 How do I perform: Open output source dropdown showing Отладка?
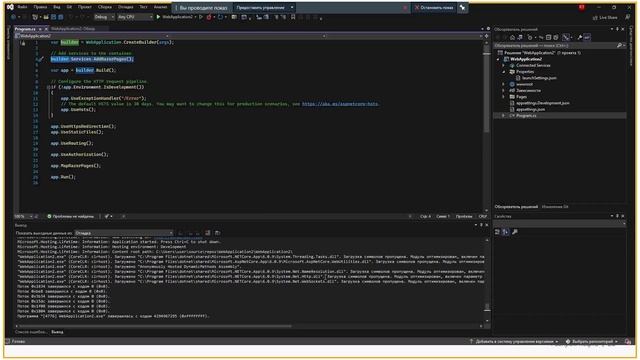124,233
